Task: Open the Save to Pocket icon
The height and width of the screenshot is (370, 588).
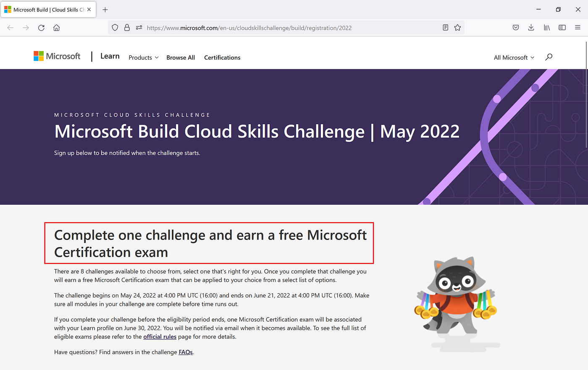Action: pyautogui.click(x=516, y=28)
